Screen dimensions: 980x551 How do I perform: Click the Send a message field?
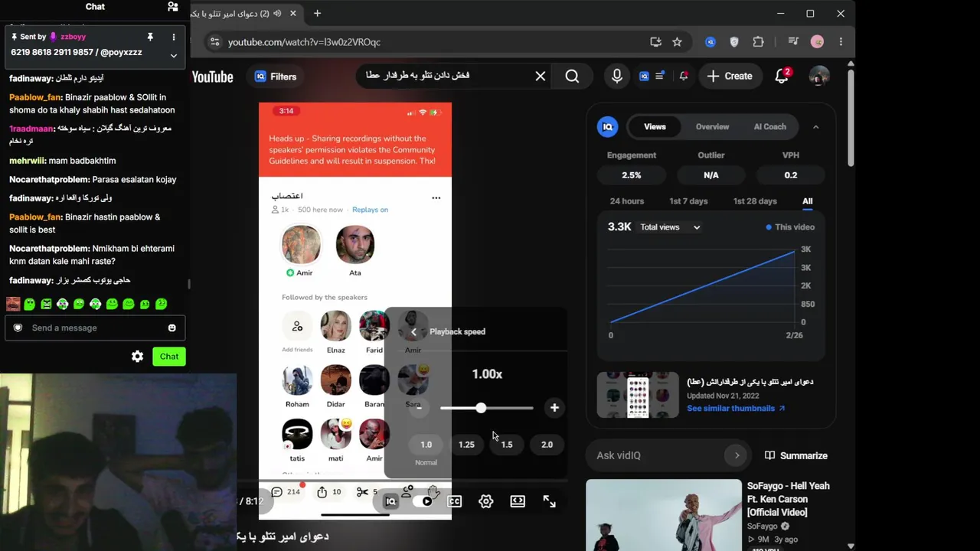click(95, 328)
